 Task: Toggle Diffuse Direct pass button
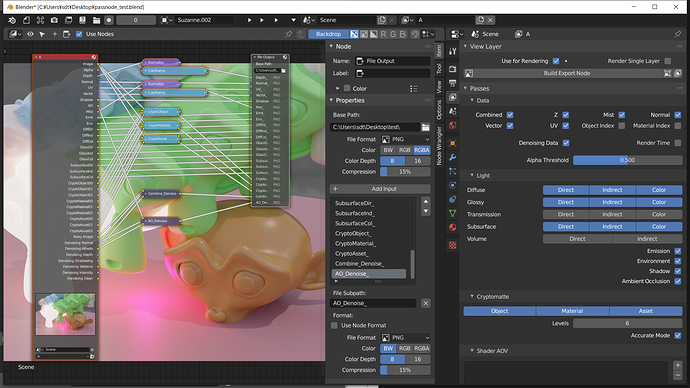(x=565, y=190)
